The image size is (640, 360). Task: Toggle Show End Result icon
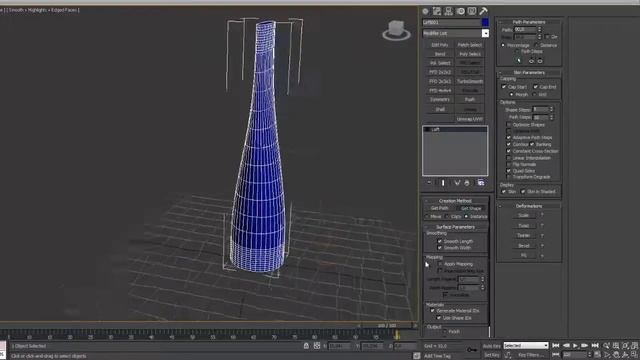point(443,183)
